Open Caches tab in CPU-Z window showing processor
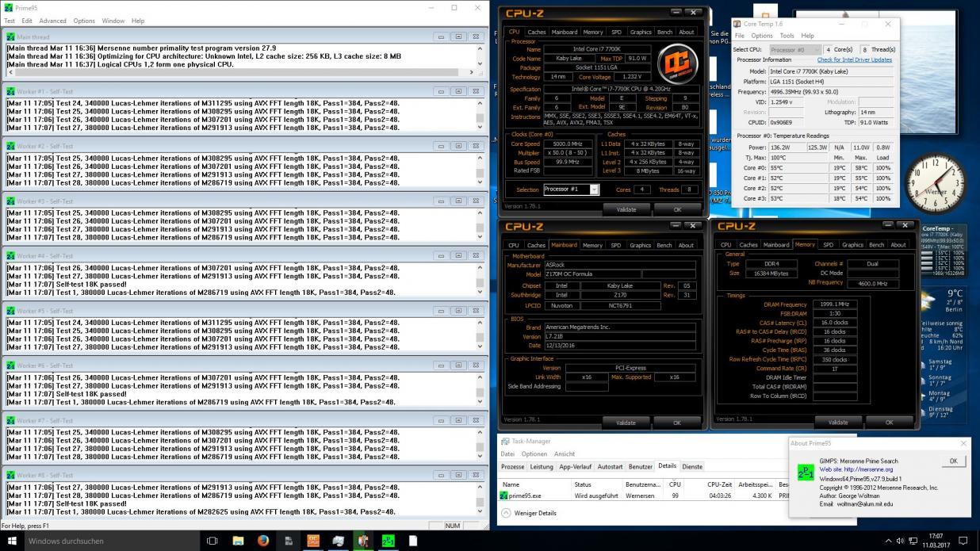 [x=537, y=33]
